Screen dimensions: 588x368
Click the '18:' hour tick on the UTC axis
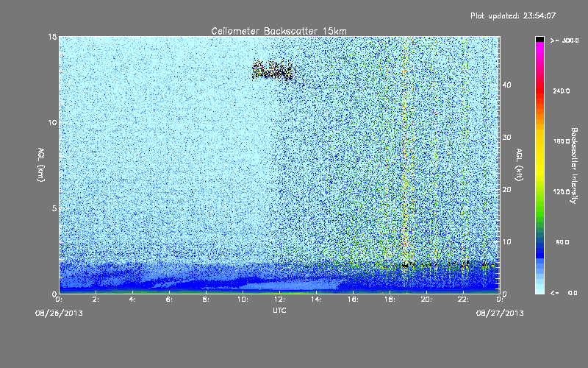pos(390,300)
